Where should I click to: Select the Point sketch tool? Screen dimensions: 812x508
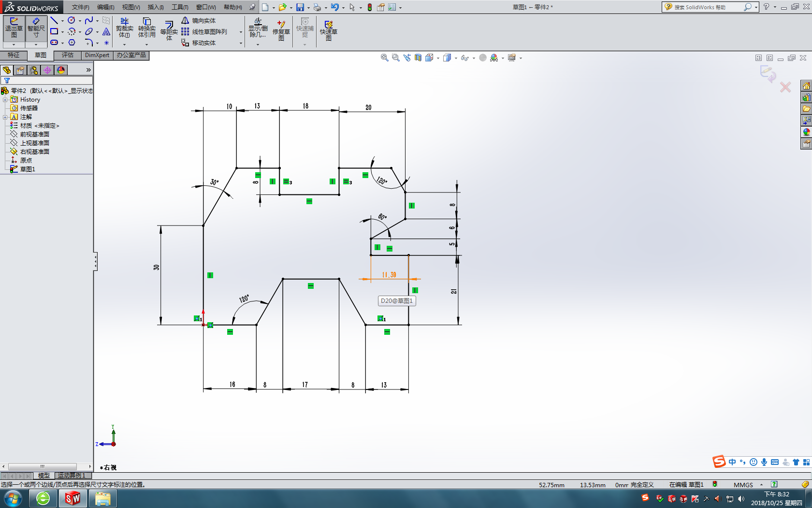(106, 43)
